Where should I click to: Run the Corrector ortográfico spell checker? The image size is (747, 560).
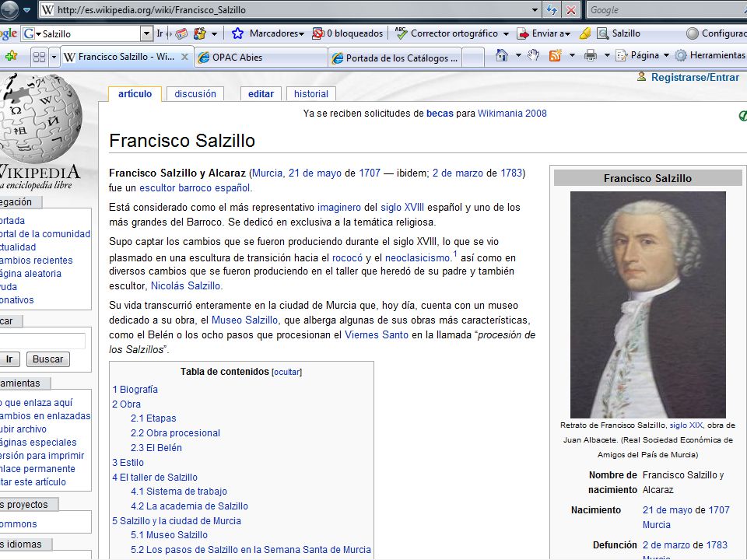[x=447, y=33]
